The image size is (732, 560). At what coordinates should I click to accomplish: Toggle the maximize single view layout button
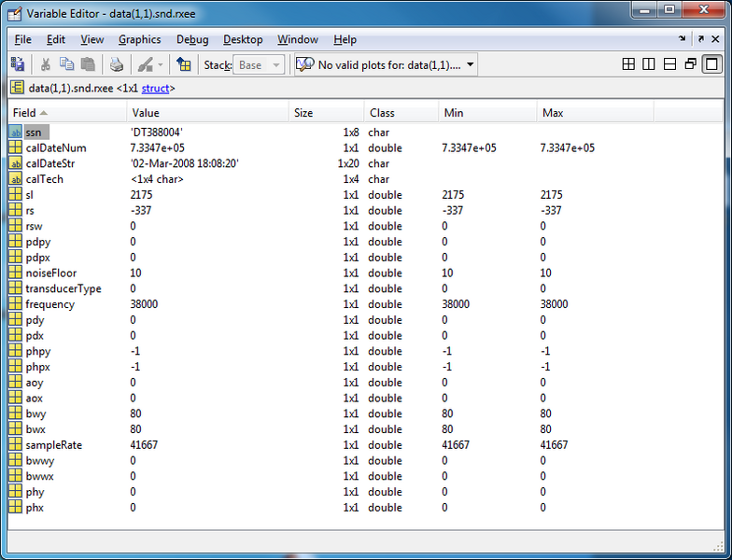711,63
